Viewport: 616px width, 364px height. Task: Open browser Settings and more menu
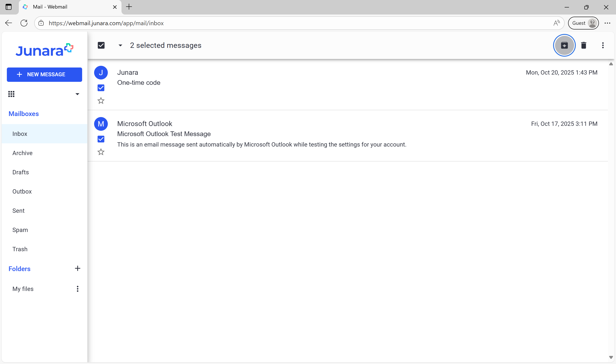607,23
